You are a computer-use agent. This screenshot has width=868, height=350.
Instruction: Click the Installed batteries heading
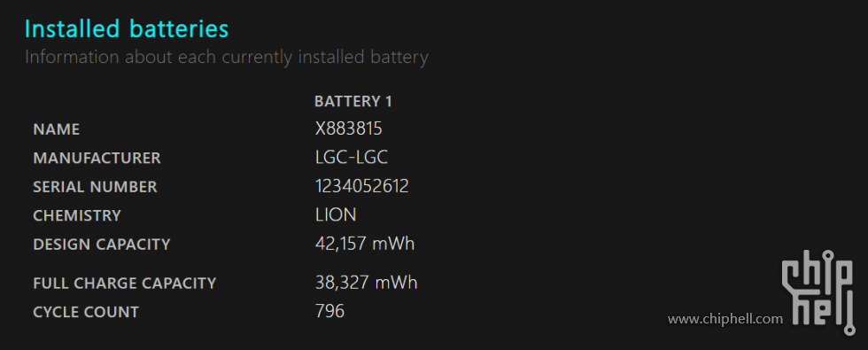tap(127, 29)
